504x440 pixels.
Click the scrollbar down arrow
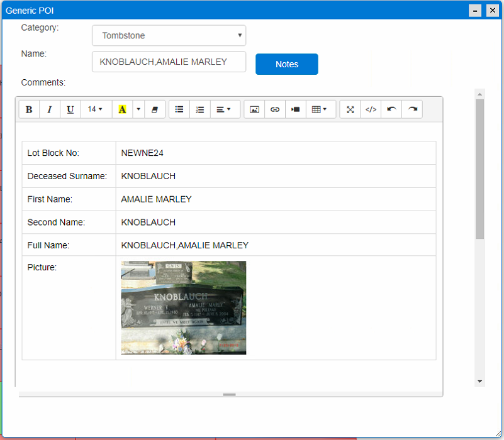pos(479,382)
